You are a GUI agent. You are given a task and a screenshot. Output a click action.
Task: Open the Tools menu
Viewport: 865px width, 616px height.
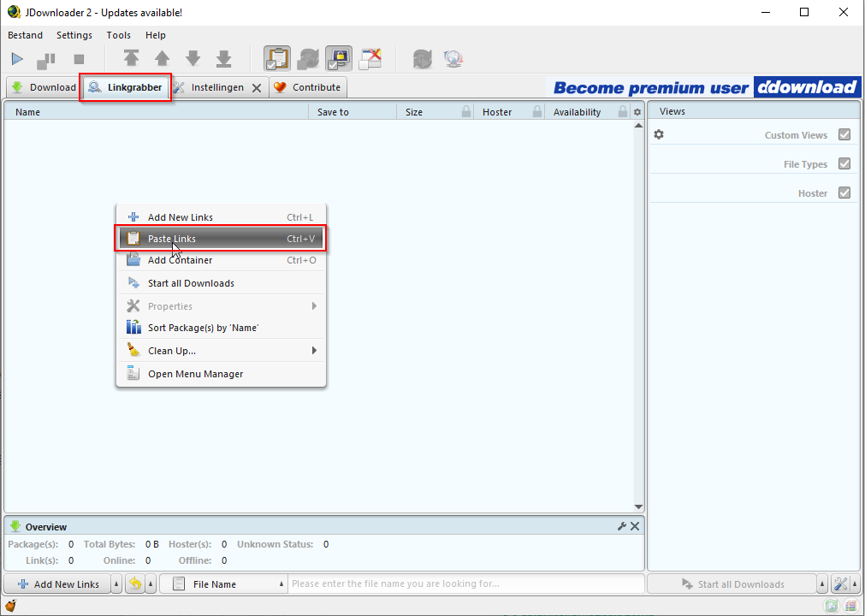[119, 35]
